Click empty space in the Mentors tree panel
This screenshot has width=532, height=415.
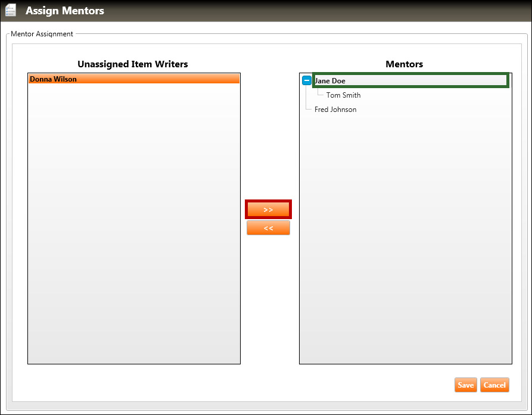[405, 238]
